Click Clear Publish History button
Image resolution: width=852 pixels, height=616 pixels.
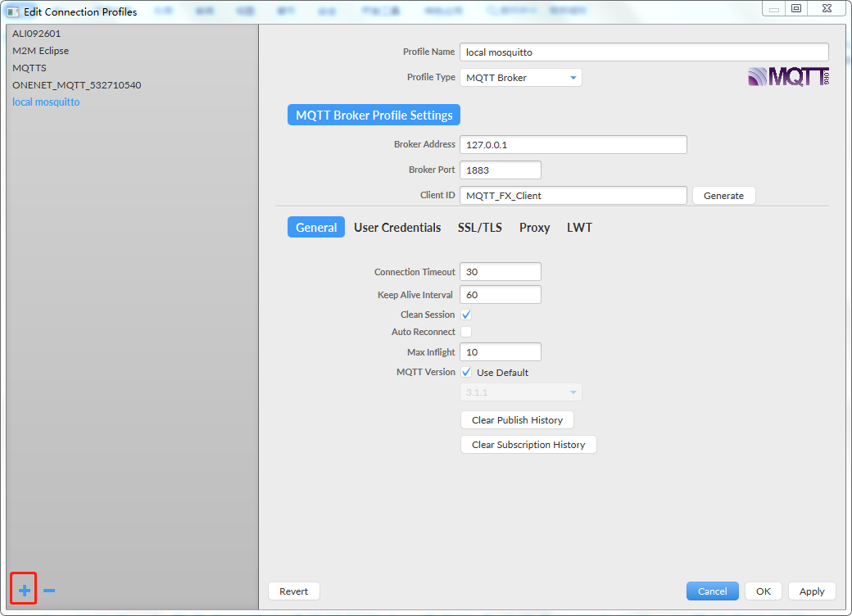pyautogui.click(x=517, y=420)
